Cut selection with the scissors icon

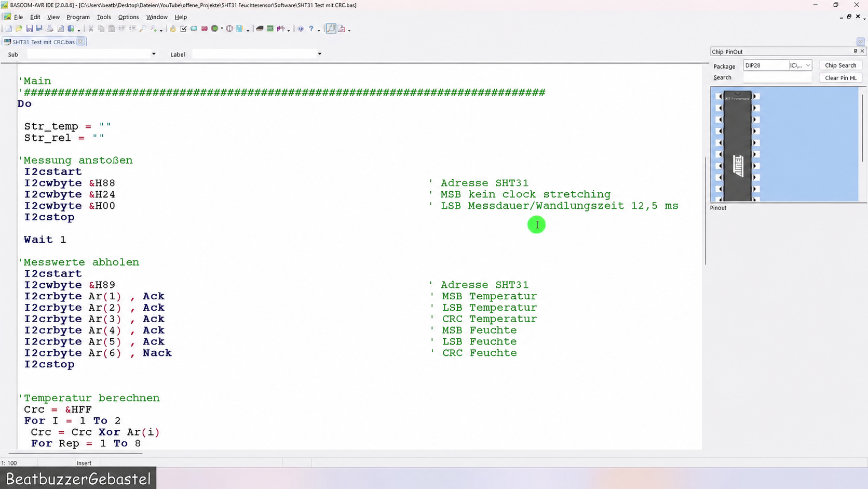tap(91, 29)
